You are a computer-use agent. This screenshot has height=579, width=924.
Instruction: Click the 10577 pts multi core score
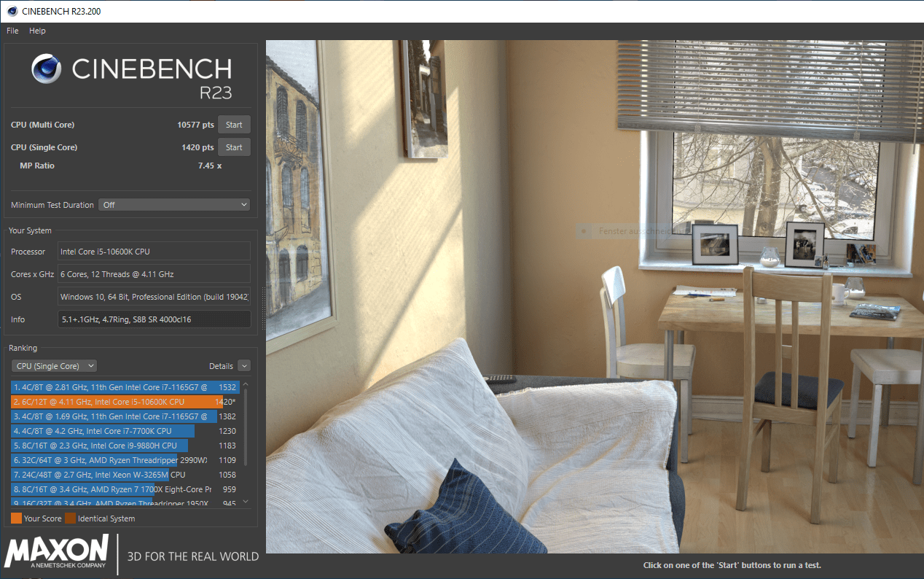pos(195,125)
